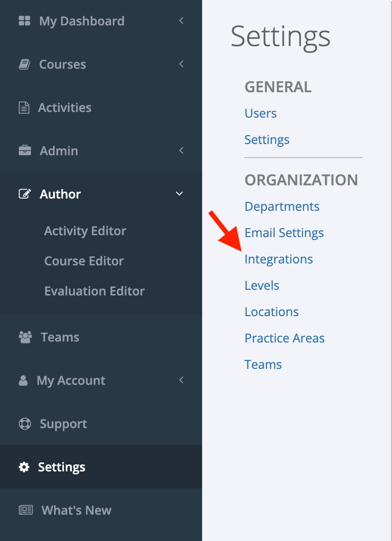Go to the Users link under General

coord(261,113)
